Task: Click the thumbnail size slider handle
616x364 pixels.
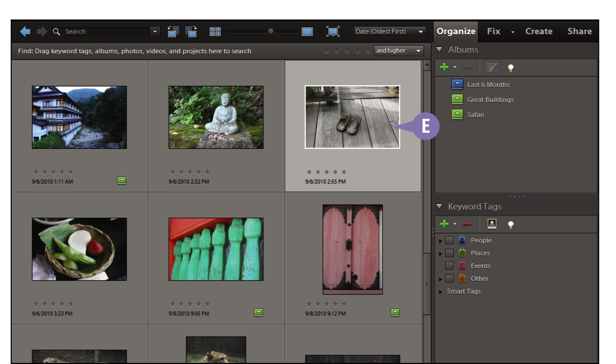Action: 271,31
